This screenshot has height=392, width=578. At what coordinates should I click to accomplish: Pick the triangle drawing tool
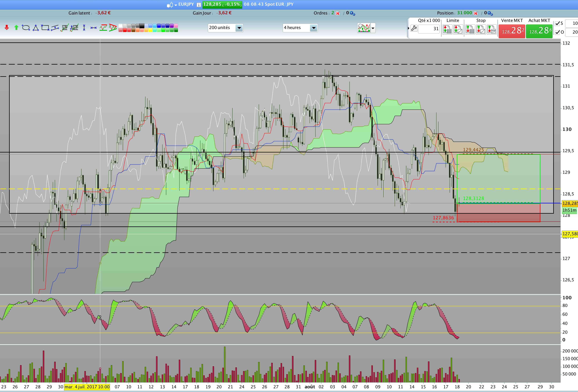click(x=36, y=28)
